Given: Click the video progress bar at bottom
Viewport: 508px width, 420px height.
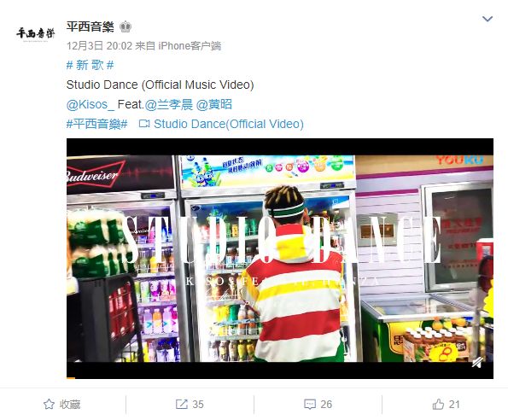Looking at the screenshot, I should point(280,378).
